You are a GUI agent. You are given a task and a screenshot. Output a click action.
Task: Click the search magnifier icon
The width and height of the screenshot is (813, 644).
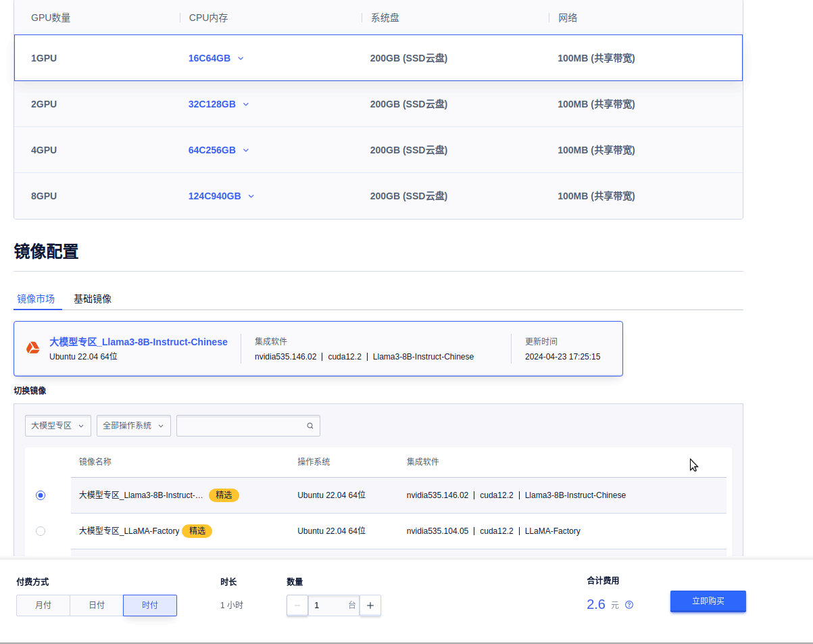click(310, 425)
